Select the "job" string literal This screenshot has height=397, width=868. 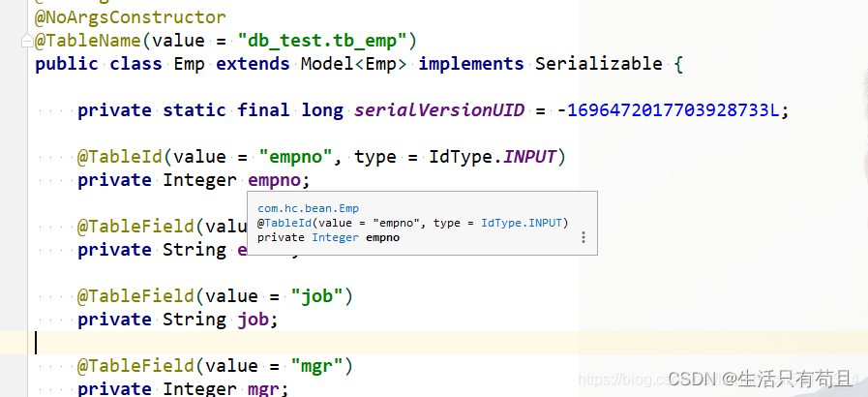pos(317,296)
